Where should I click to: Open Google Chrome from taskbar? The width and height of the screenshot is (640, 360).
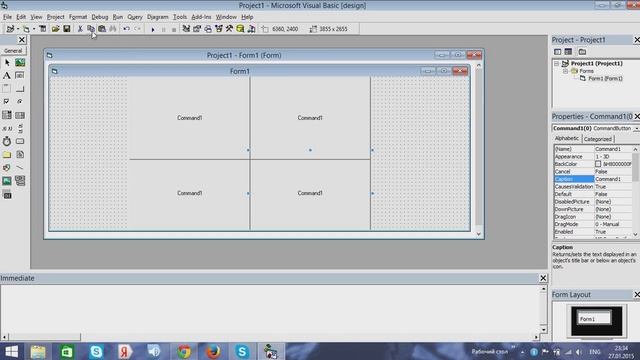pyautogui.click(x=184, y=351)
